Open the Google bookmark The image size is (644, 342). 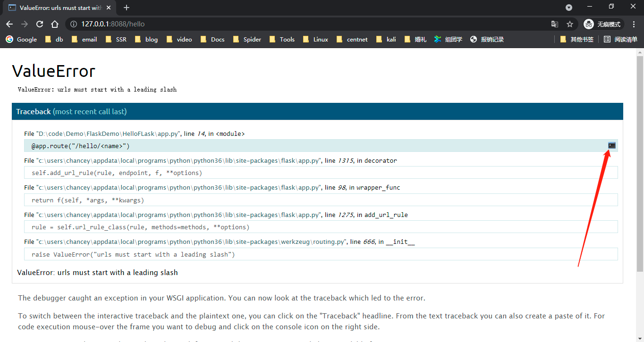click(21, 39)
